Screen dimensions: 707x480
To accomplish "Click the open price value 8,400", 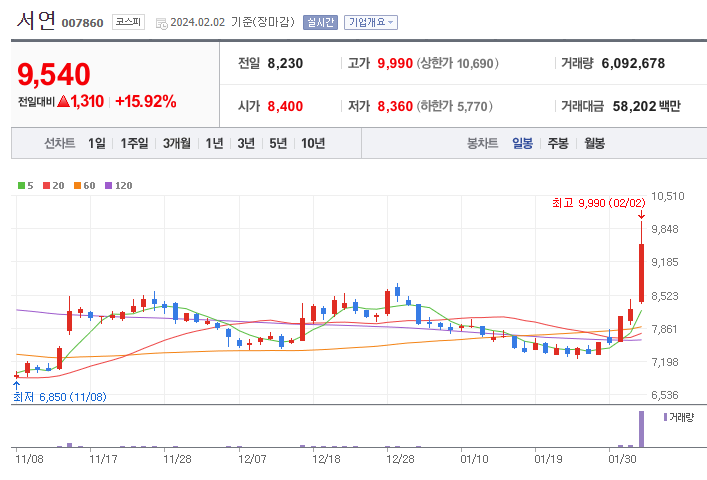I will point(285,106).
